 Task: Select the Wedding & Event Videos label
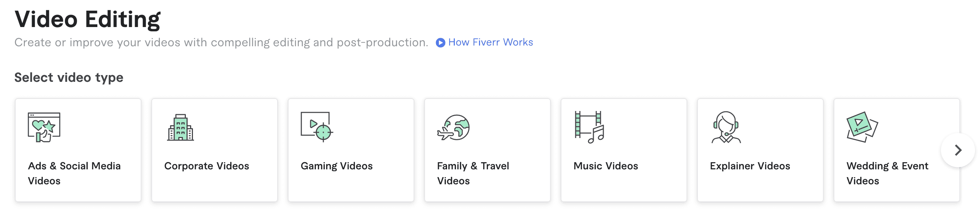point(887,173)
